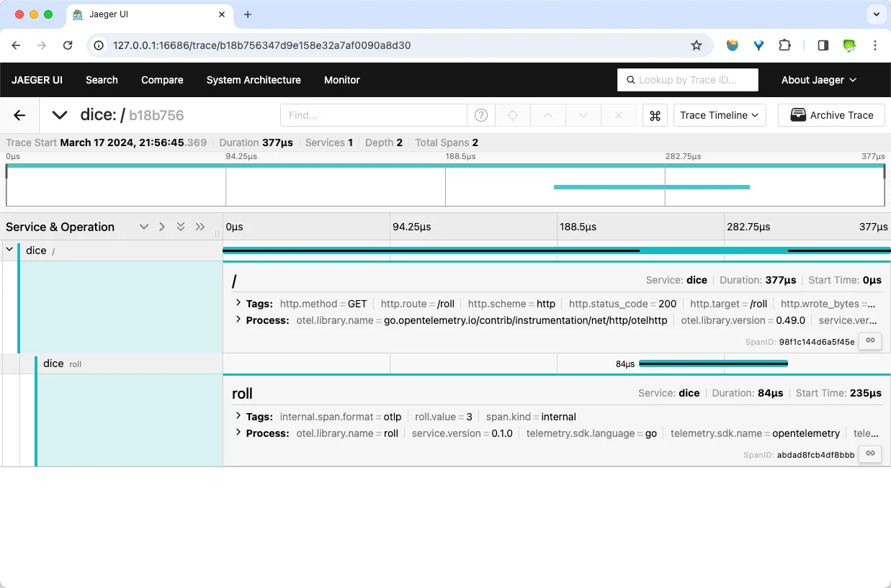The image size is (891, 588).
Task: Bookmark this page with the star icon
Action: [696, 45]
